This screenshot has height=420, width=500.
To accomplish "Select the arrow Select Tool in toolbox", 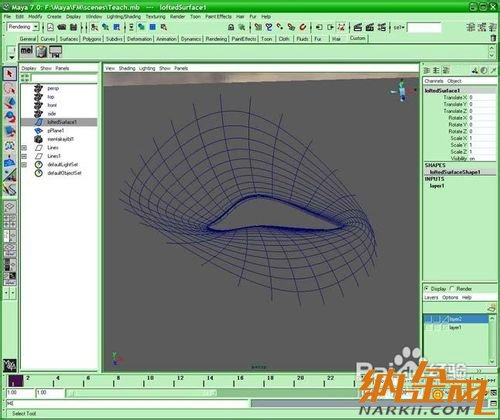I will pyautogui.click(x=10, y=74).
